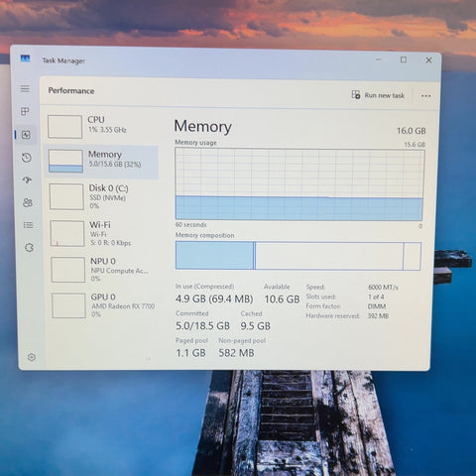
Task: Open Task Manager settings gear
Action: point(32,357)
